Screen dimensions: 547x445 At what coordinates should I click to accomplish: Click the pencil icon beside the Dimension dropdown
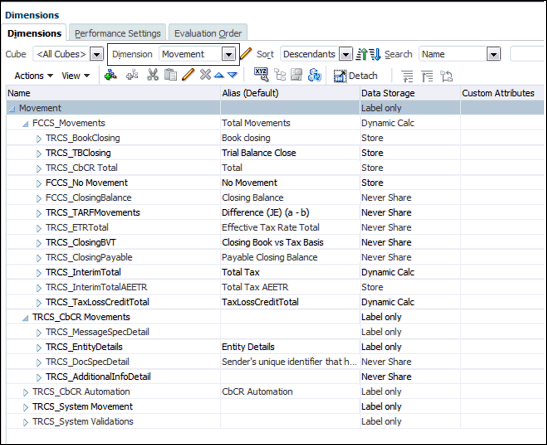(246, 54)
